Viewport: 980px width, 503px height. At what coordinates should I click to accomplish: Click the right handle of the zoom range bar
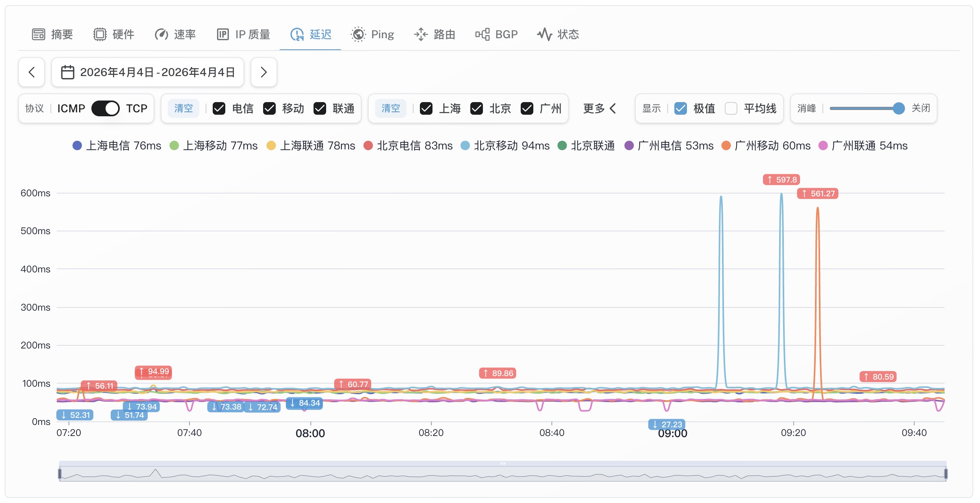[946, 473]
